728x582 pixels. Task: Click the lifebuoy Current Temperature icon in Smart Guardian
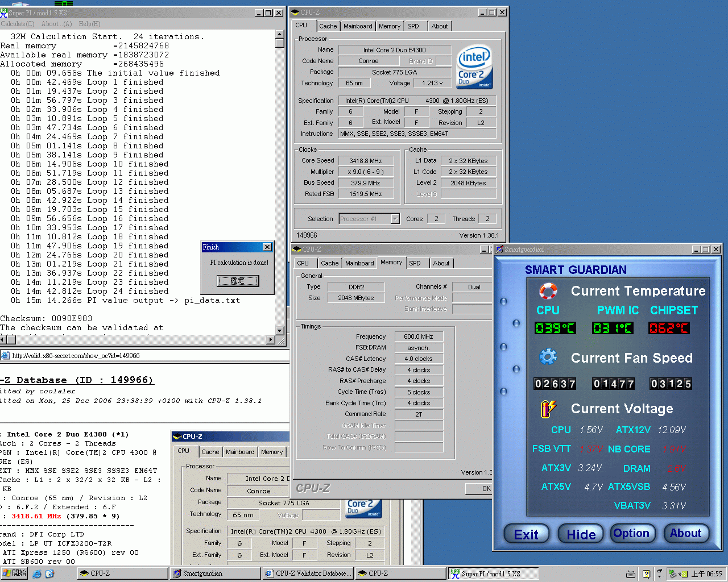548,291
